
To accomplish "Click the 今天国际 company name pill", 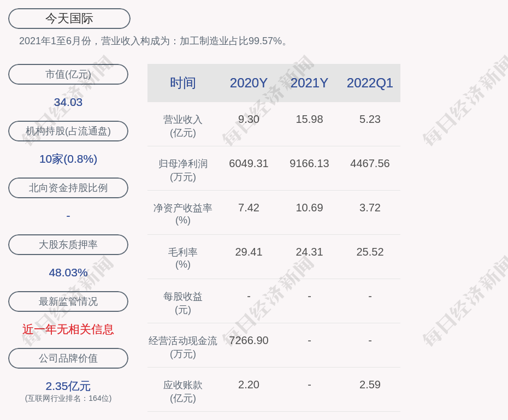I will coord(69,19).
